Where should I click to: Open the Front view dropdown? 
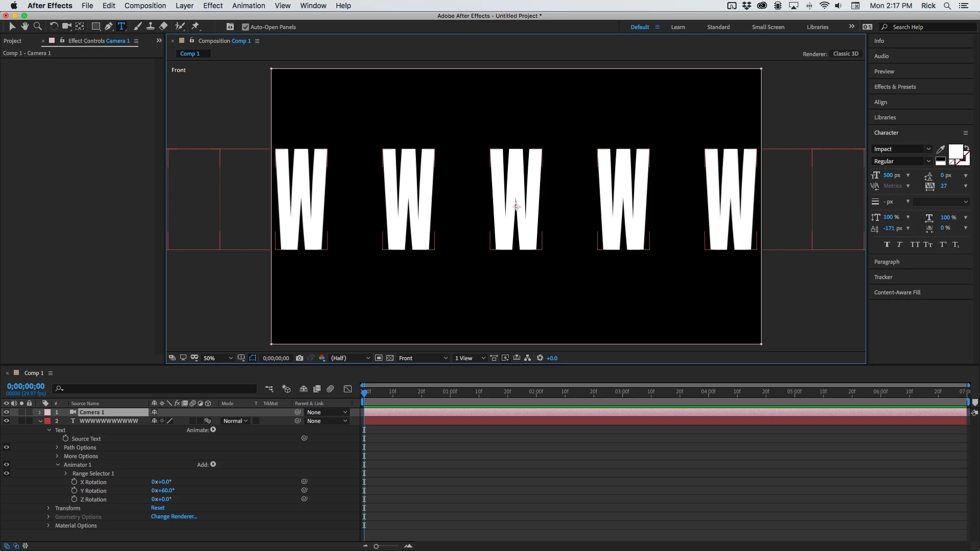click(x=423, y=358)
